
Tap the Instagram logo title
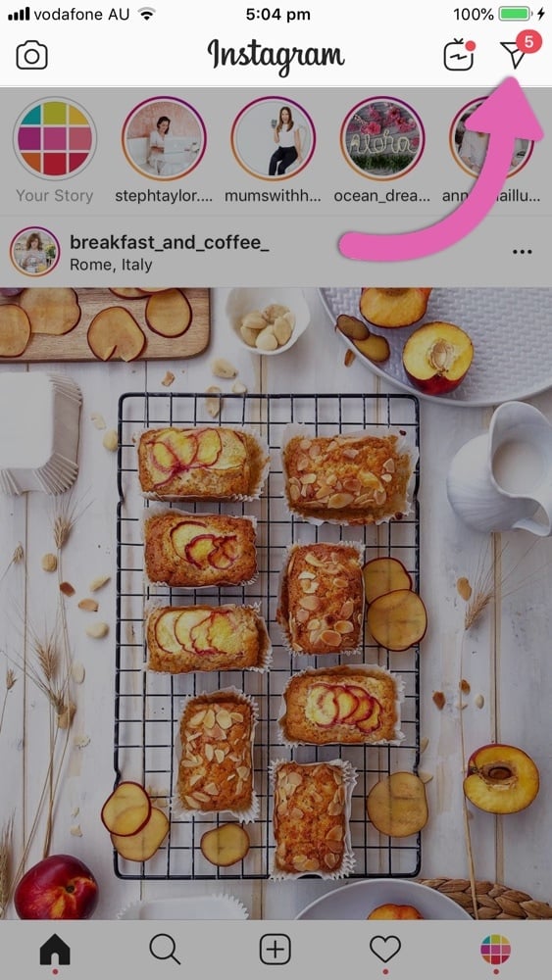tap(276, 56)
